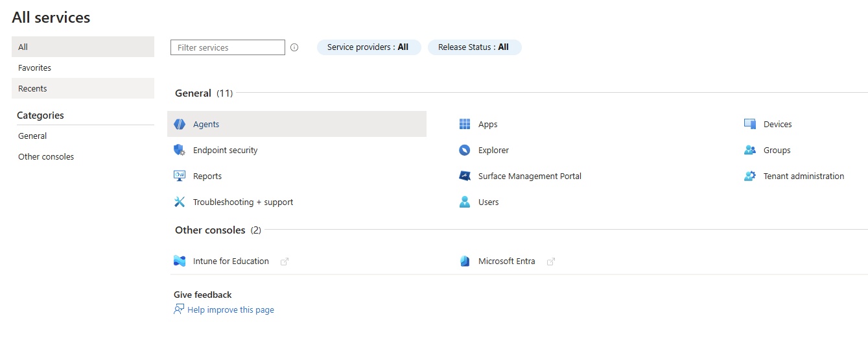Select the Users person icon
Image resolution: width=868 pixels, height=351 pixels.
coord(465,202)
